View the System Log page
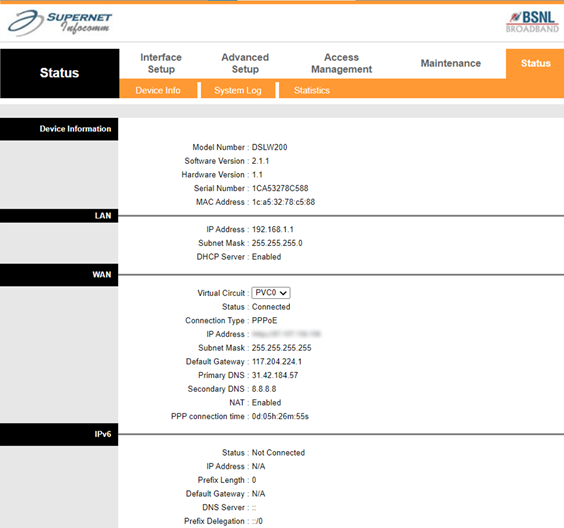 (x=238, y=90)
